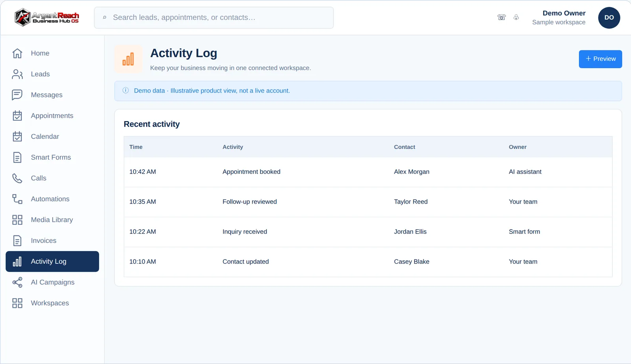Click the search magnifier icon
The image size is (631, 364).
pyautogui.click(x=105, y=17)
